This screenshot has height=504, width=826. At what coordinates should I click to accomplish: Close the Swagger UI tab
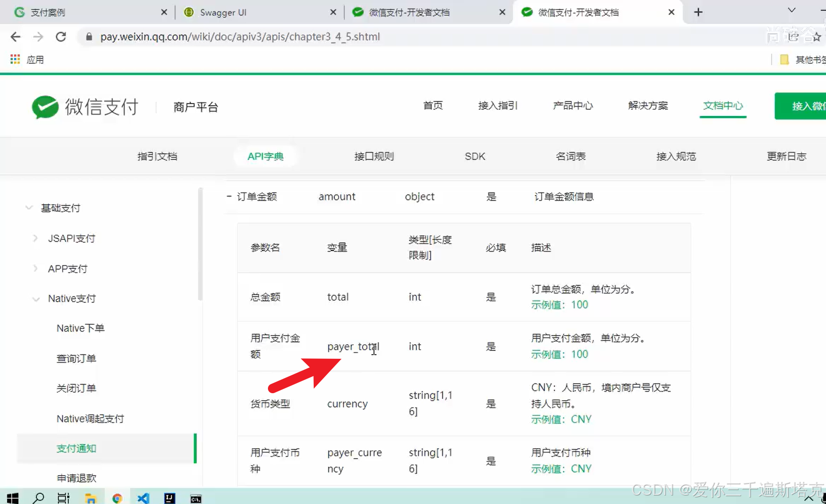333,12
